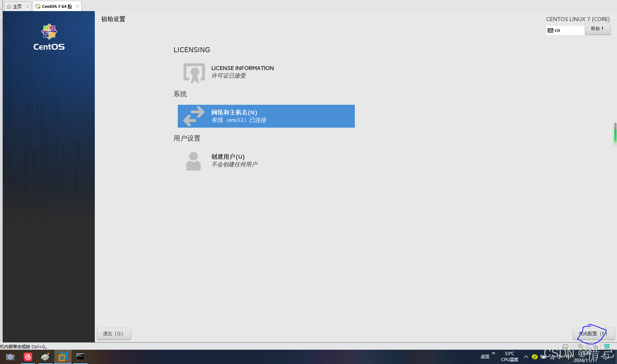Click the keyboard layout icon next to cn
This screenshot has width=617, height=364.
pos(550,30)
